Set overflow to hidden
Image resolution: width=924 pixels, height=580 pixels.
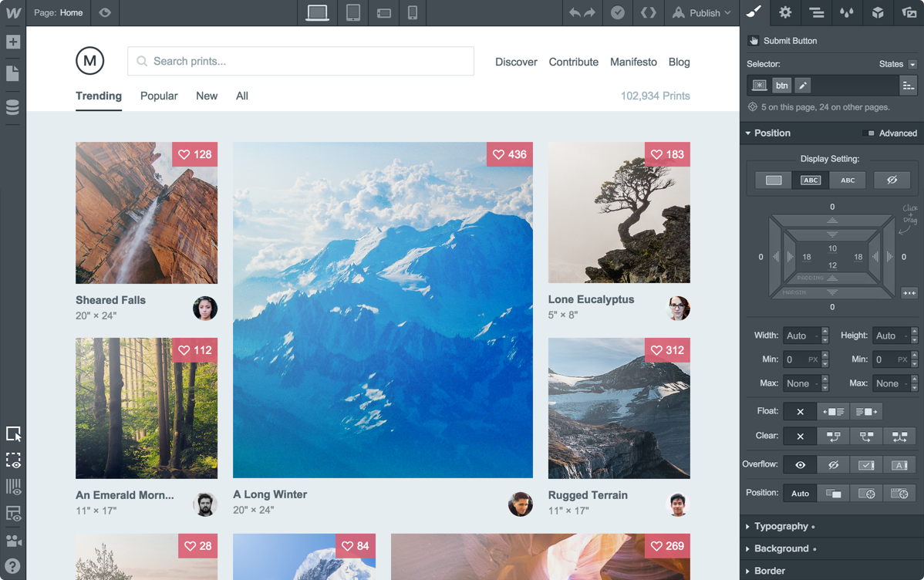(x=833, y=465)
